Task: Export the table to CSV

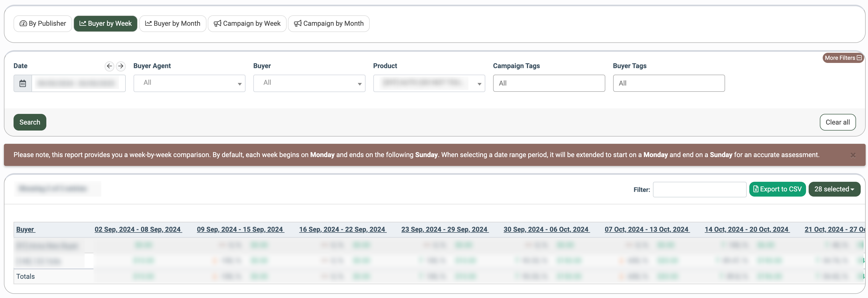Action: tap(777, 189)
